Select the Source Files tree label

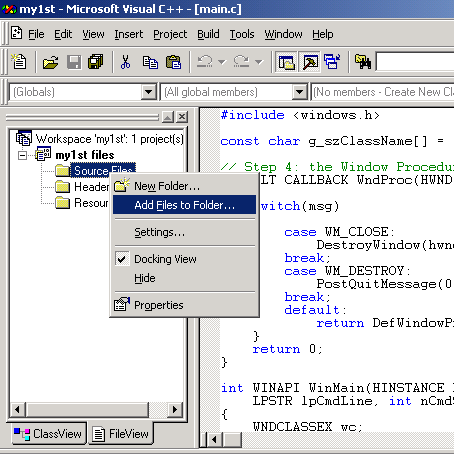coord(103,170)
